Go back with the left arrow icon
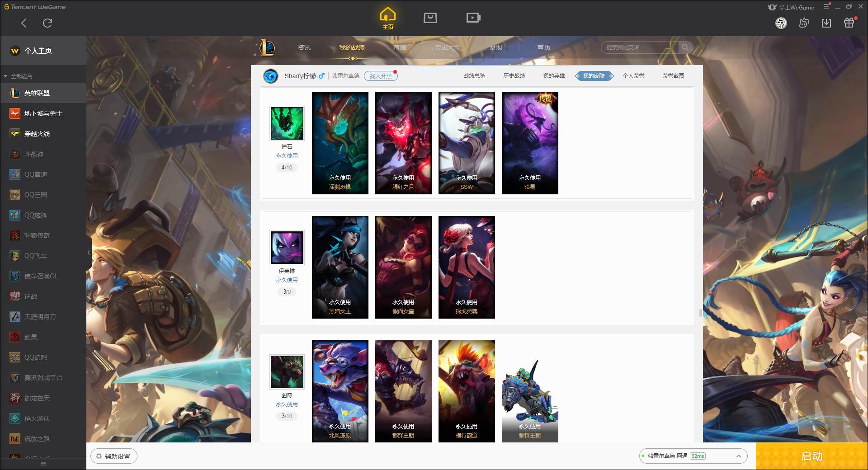 pos(24,23)
